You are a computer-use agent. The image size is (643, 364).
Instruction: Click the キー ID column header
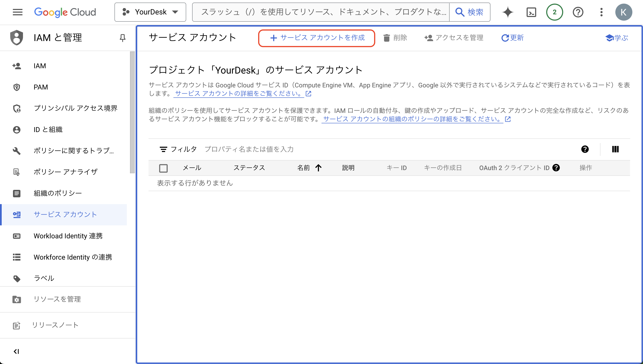tap(397, 168)
